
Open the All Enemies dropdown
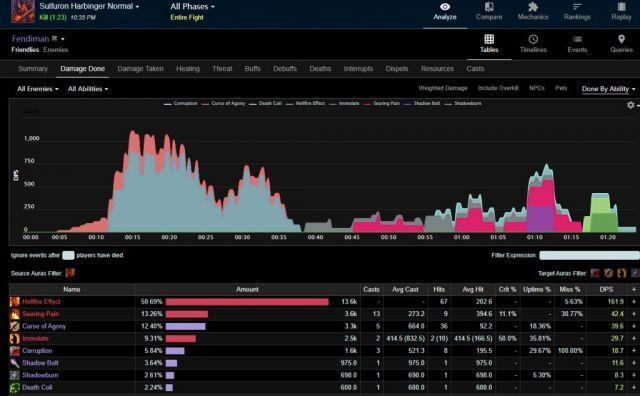[x=38, y=89]
